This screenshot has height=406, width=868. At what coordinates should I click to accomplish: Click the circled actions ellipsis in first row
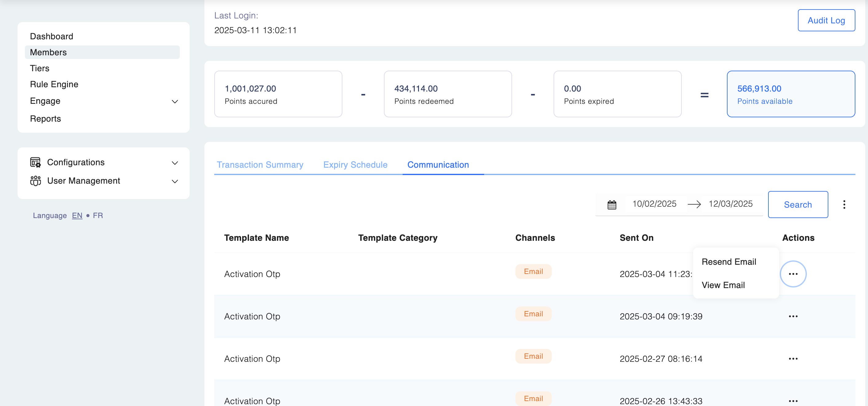(793, 274)
